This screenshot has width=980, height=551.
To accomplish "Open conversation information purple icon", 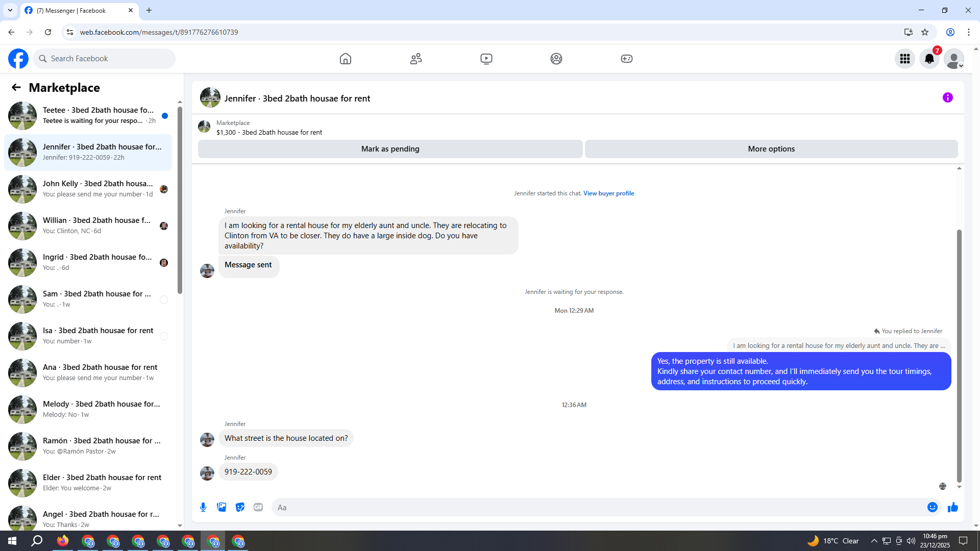I will pos(947,97).
